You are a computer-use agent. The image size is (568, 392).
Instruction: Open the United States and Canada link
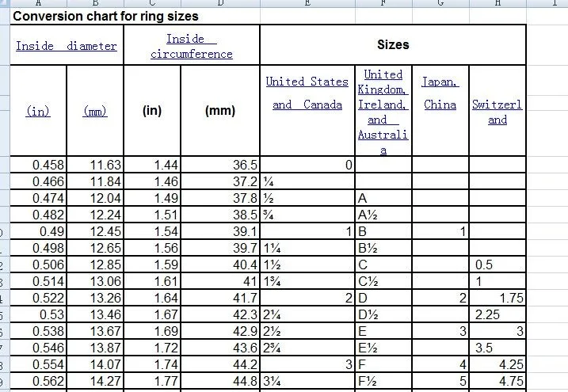coord(307,93)
